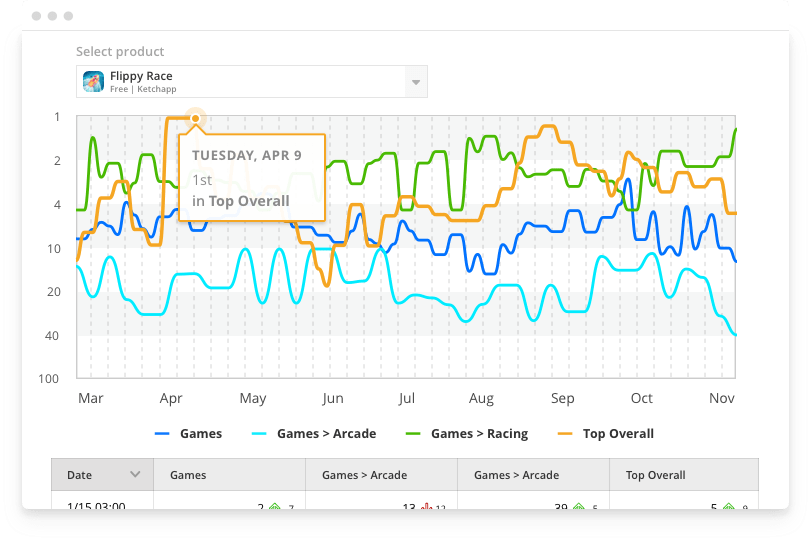
Task: Click the Jul label on x-axis
Action: click(407, 398)
